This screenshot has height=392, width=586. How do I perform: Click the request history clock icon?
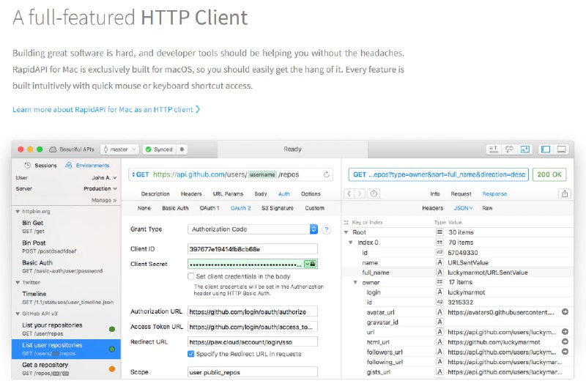pos(374,194)
